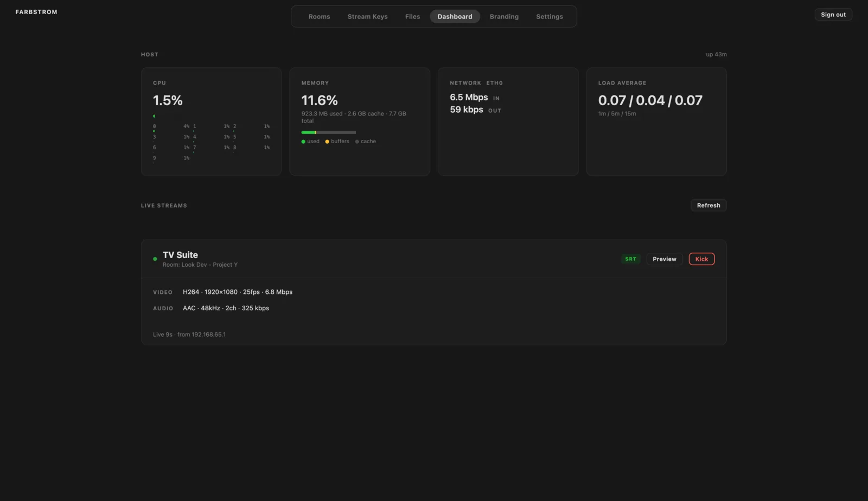868x501 pixels.
Task: Refresh the live streams list
Action: point(708,205)
